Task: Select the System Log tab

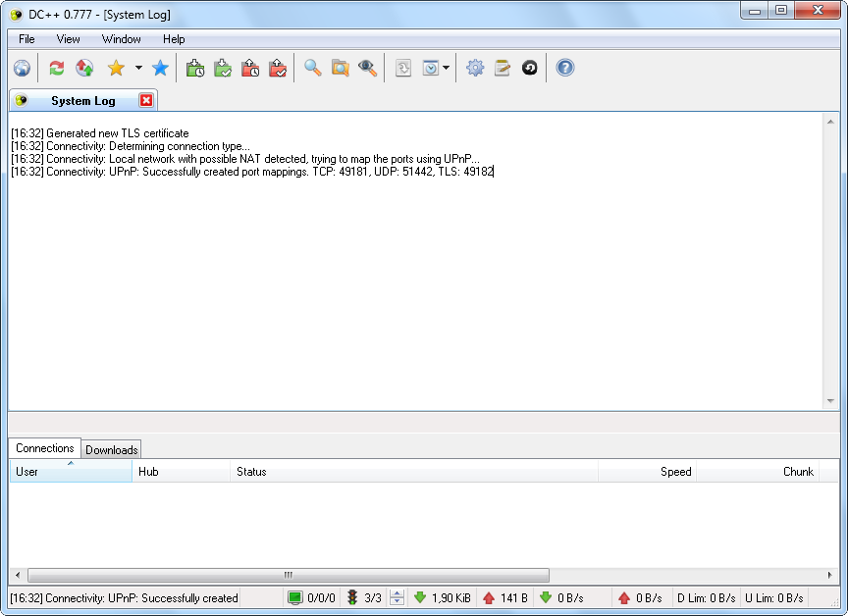Action: (82, 101)
